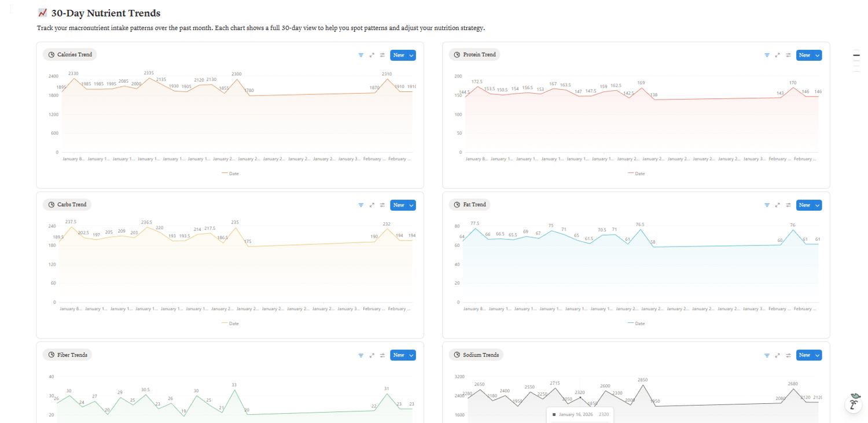Select the Sodium Trends view tab
The width and height of the screenshot is (868, 423).
click(476, 355)
